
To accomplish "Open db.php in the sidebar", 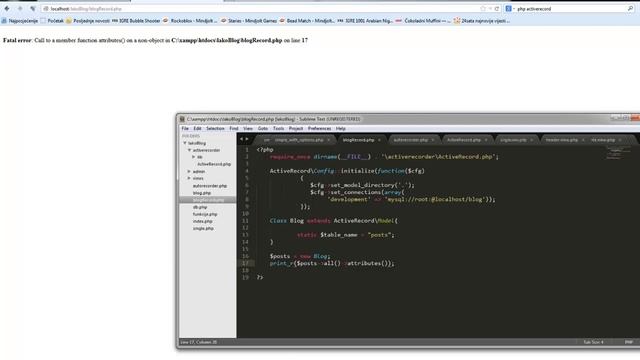I will (200, 207).
